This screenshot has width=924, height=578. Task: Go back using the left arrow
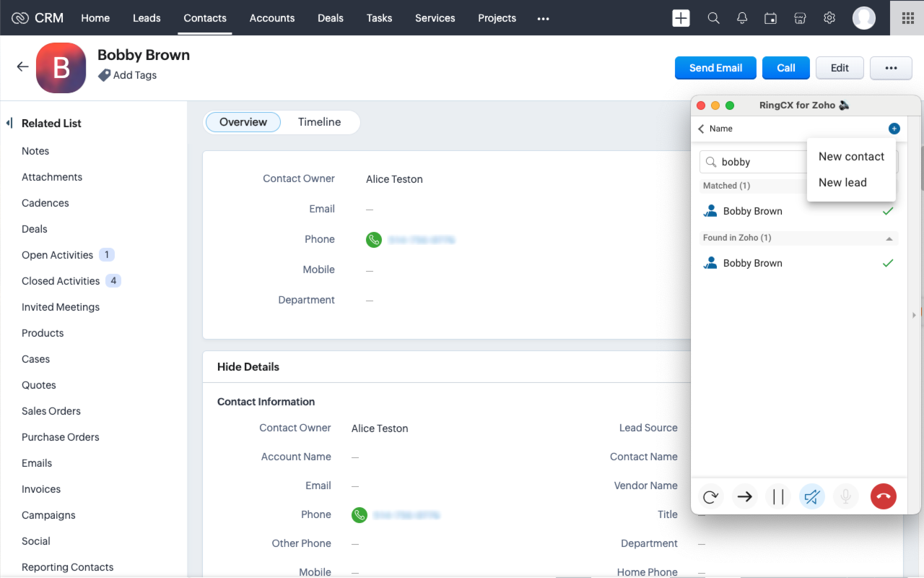pos(22,66)
